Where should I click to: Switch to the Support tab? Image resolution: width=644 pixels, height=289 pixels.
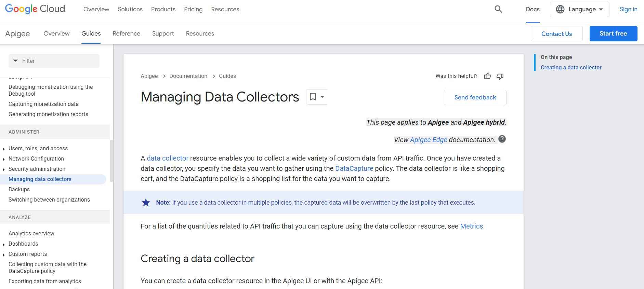click(163, 33)
